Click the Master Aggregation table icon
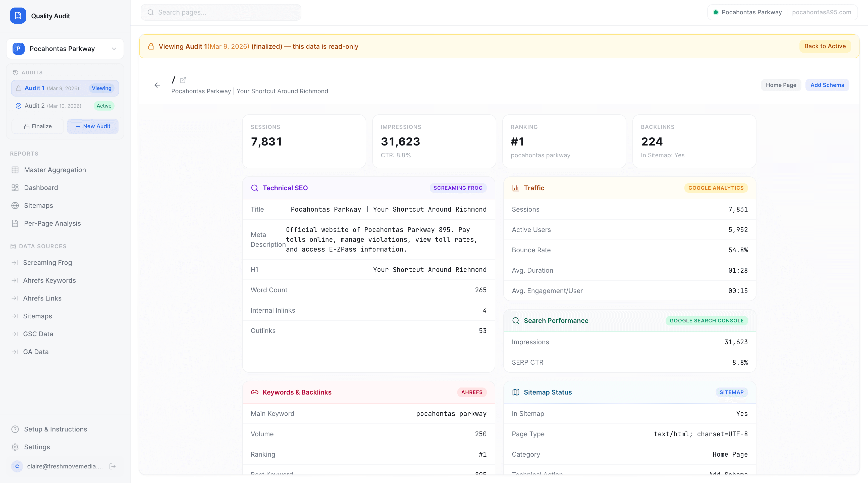 coord(15,170)
